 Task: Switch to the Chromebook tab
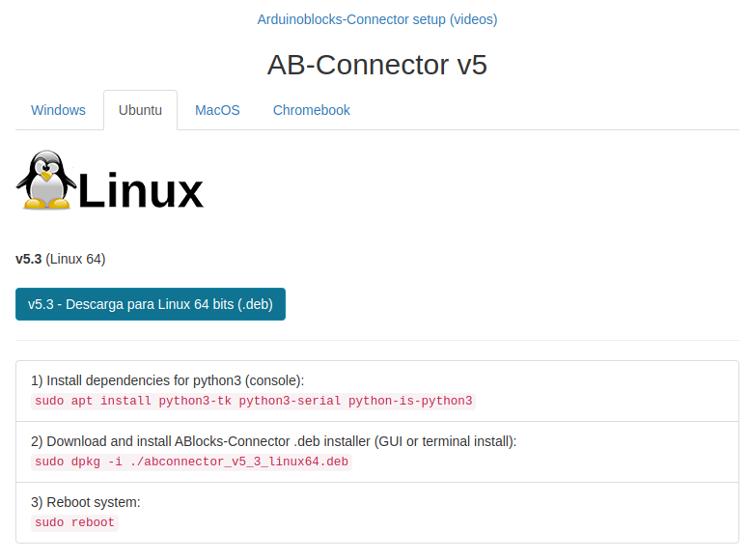(x=311, y=110)
